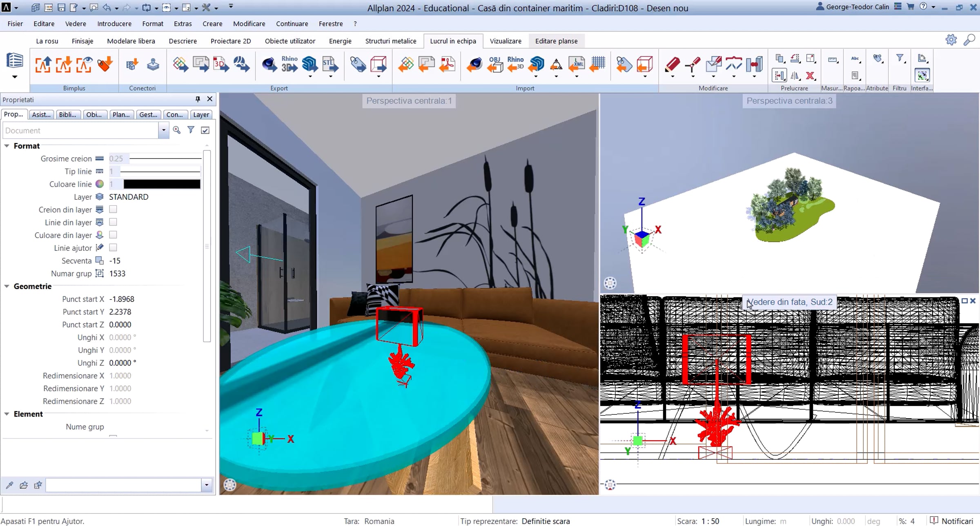Enable the Culoare din layer checkbox
The image size is (980, 526).
[113, 235]
